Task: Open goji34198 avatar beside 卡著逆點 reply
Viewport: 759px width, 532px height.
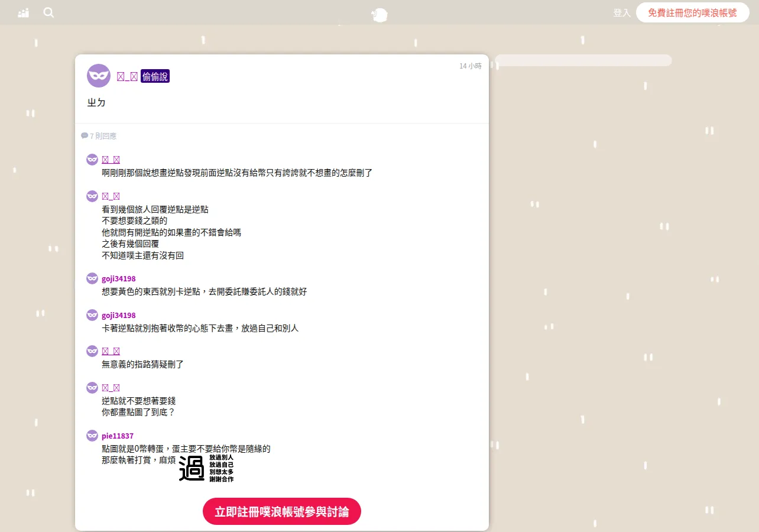Action: [92, 315]
